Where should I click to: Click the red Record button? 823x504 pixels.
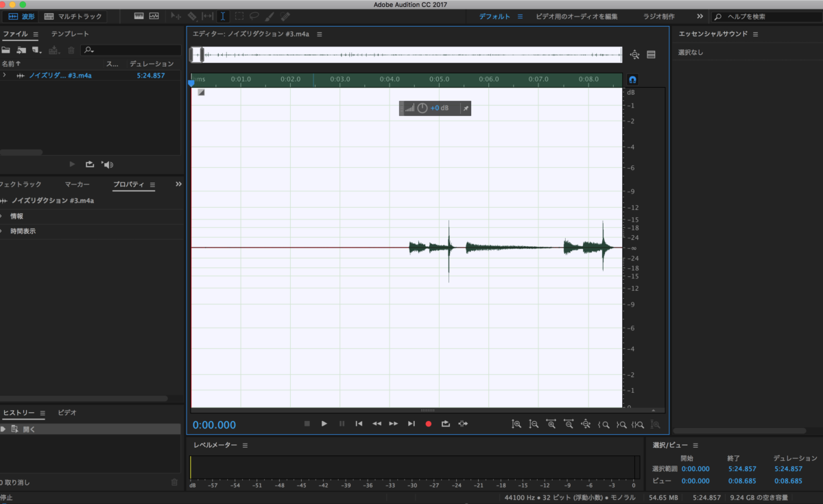pos(429,424)
